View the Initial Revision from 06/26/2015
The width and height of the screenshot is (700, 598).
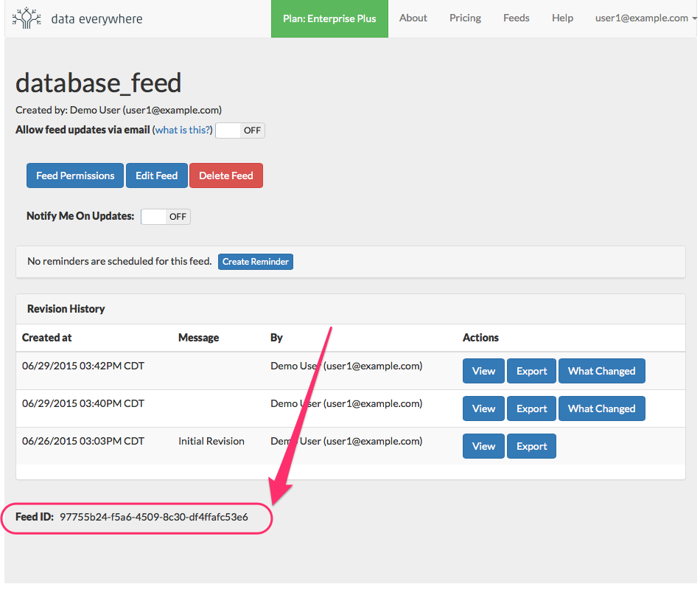tap(483, 446)
